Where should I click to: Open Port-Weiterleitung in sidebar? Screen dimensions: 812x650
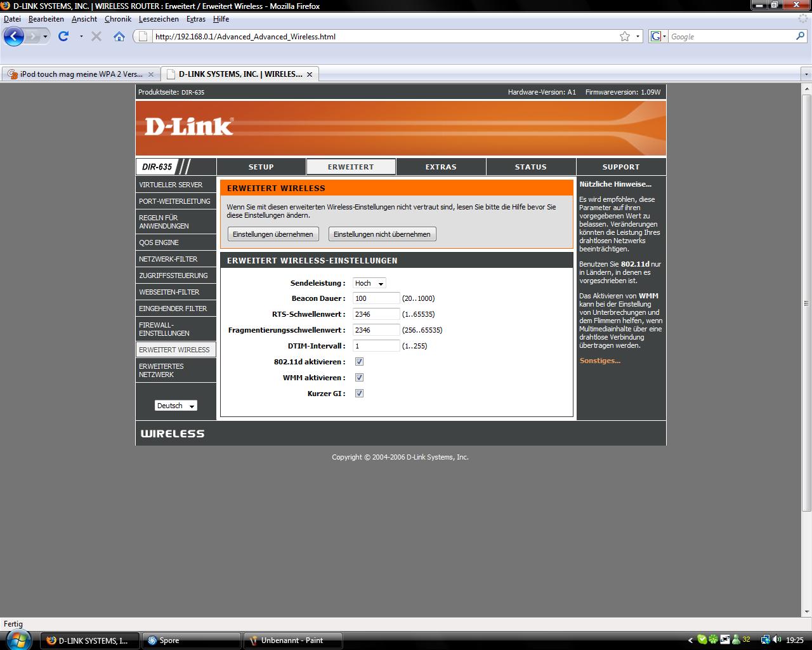[x=176, y=201]
